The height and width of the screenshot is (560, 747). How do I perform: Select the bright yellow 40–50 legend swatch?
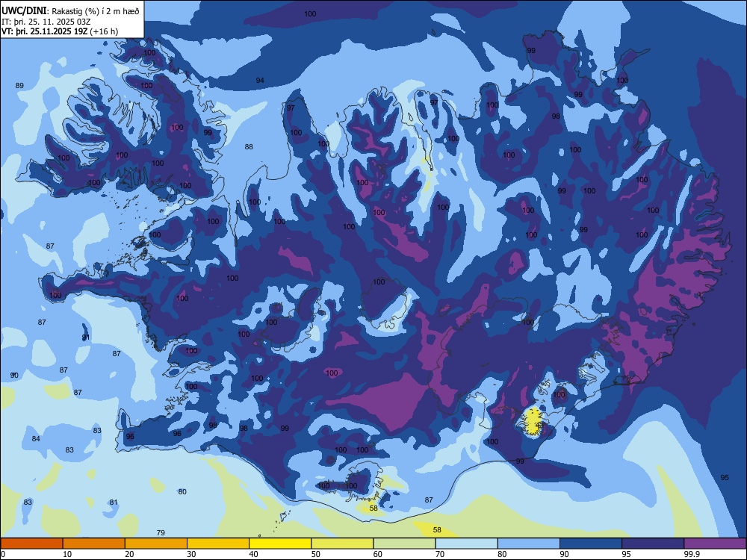click(x=280, y=544)
